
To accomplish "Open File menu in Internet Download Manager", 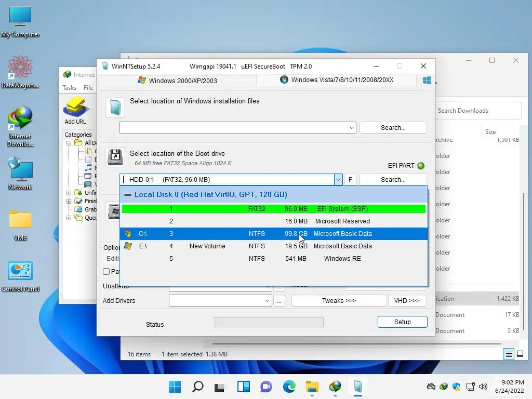I will [x=88, y=87].
